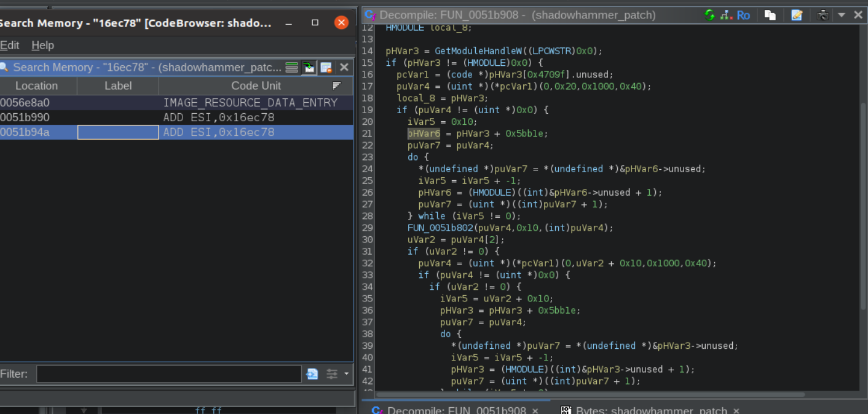
Task: Close the Decompile FUN_0051b908 panel
Action: point(858,15)
